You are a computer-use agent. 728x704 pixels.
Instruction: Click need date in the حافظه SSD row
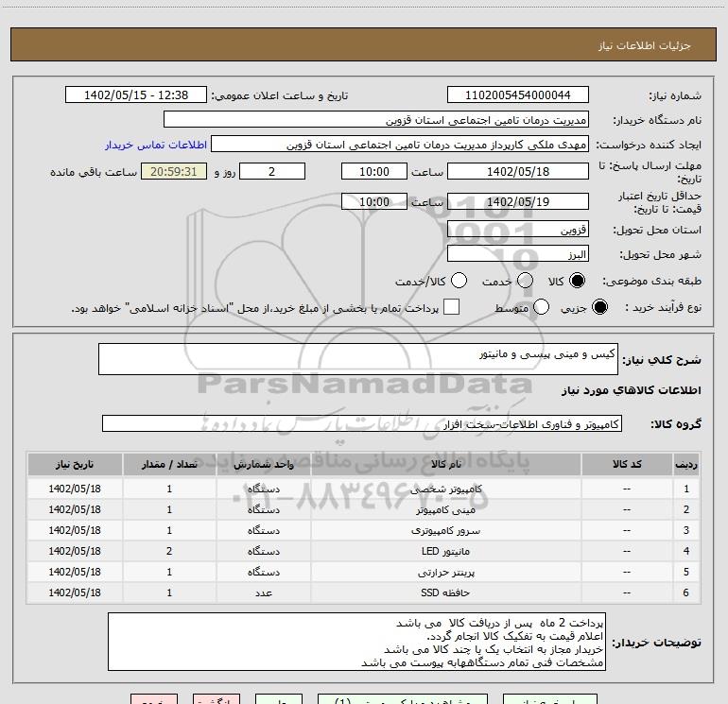(x=75, y=592)
